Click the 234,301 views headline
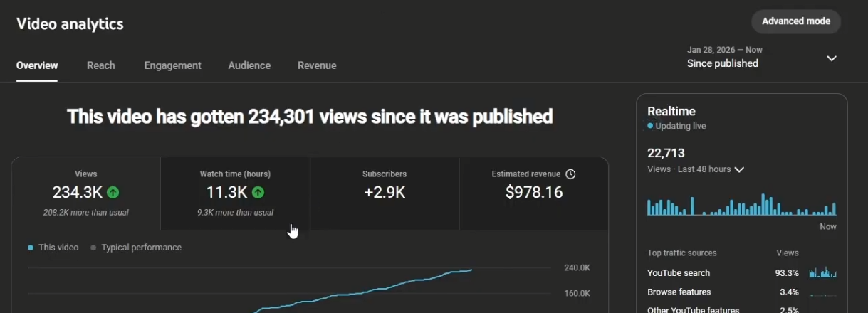Screen dimensions: 868x313 [310, 117]
